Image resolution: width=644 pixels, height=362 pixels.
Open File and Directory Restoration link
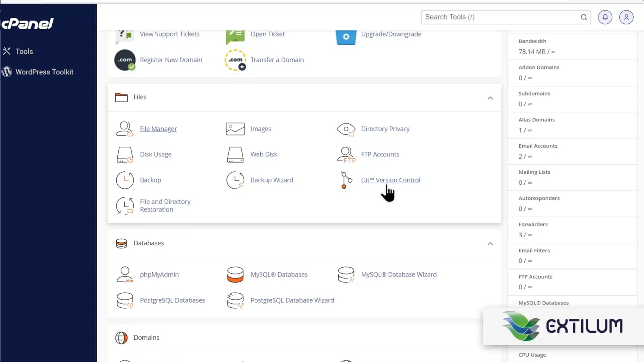(x=165, y=205)
